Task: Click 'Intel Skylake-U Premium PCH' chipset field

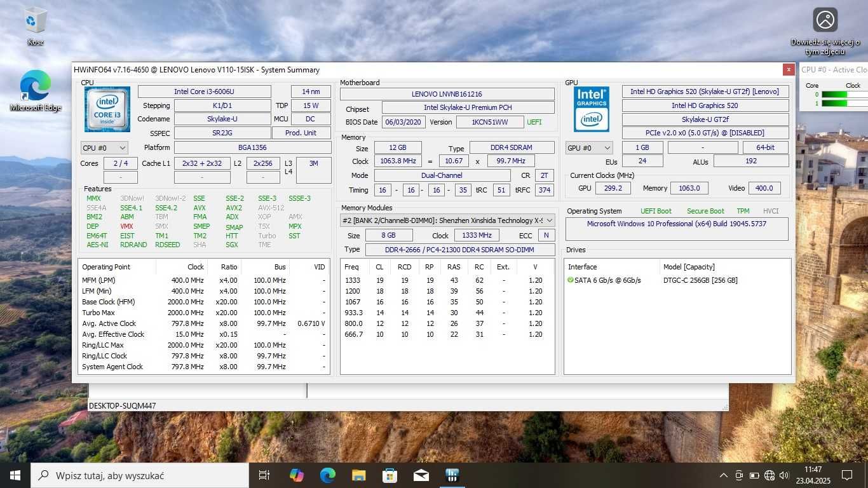Action: [468, 107]
